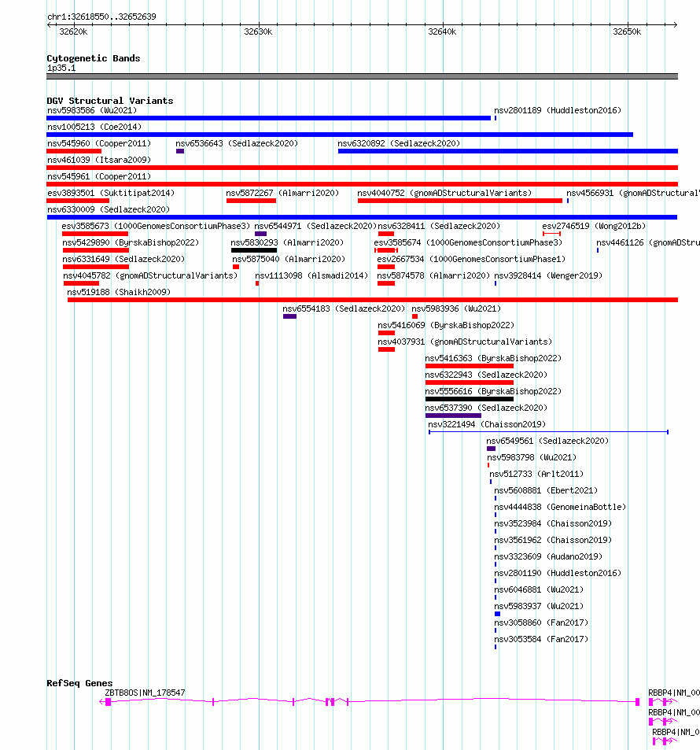
Task: Click nsv3053584 (Fan2017) label
Action: pos(541,640)
